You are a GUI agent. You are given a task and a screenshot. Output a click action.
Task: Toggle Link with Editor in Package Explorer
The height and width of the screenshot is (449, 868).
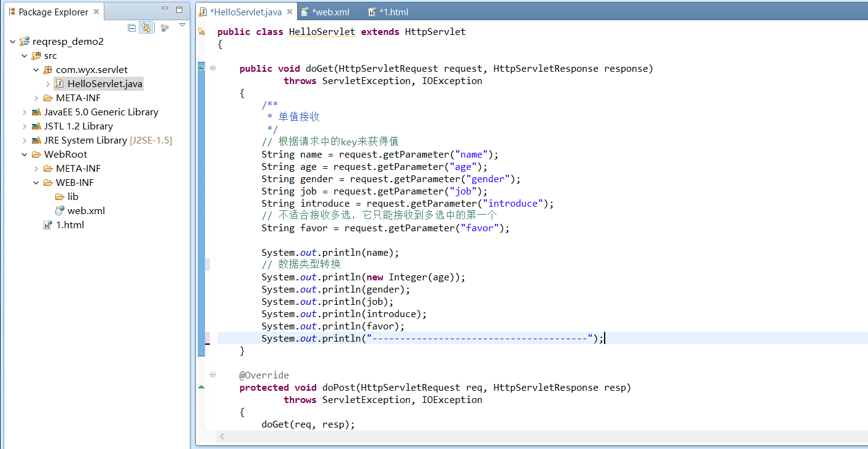click(146, 28)
